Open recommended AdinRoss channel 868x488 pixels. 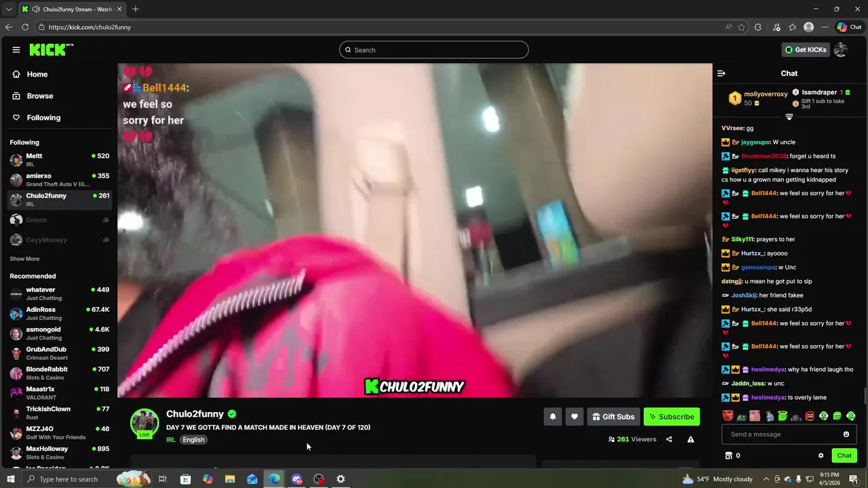(x=60, y=313)
